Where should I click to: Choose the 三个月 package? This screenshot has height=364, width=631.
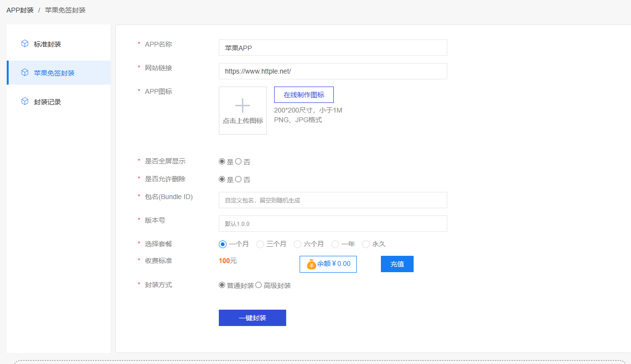pos(260,244)
